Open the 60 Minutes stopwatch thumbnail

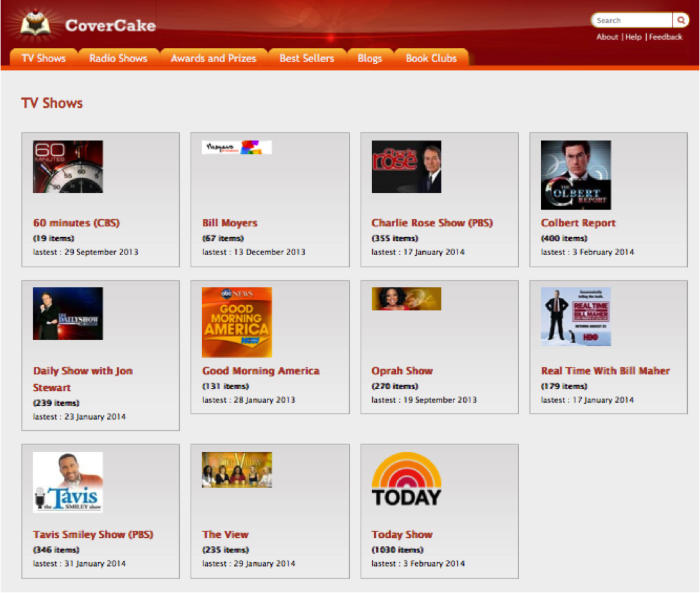coord(68,167)
